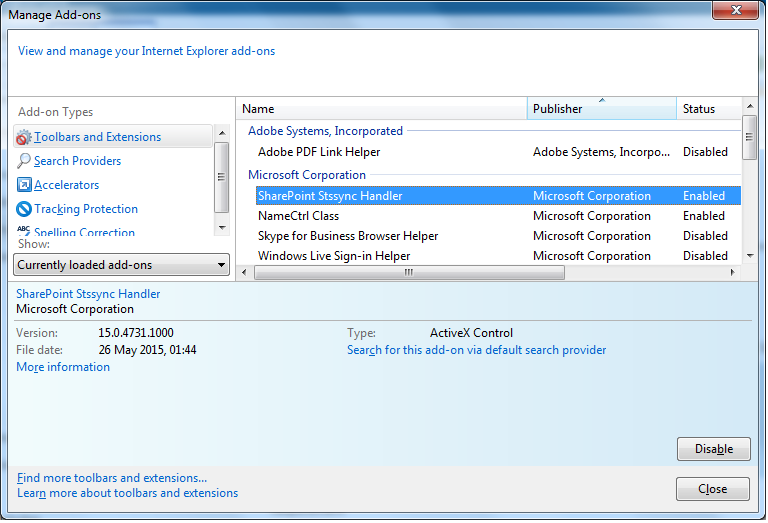Click Disabled status of Adobe PDF Link Helper

point(705,152)
